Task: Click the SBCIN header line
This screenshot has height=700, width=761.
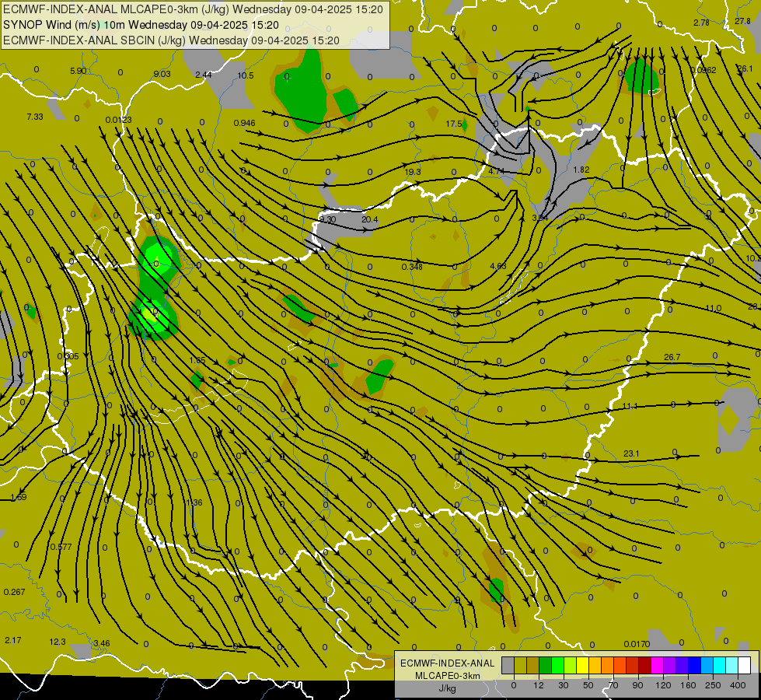Action: [171, 40]
